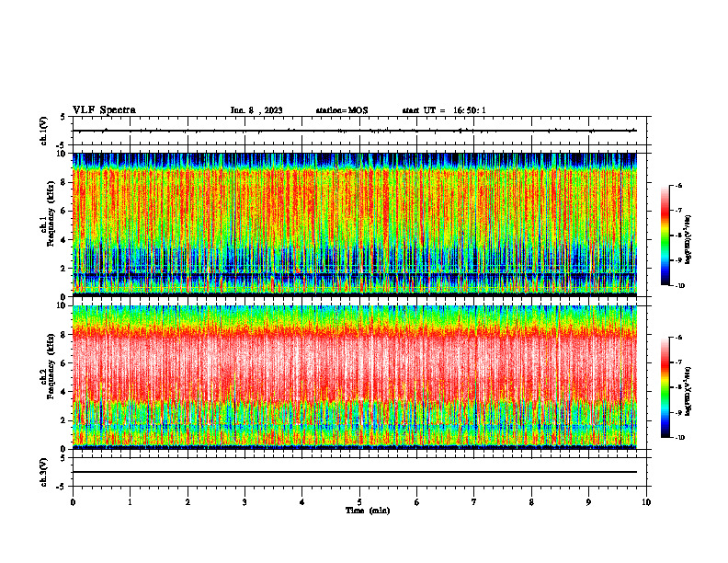The image size is (728, 563).
Task: Click the time axis tick label "8"
Action: (531, 502)
